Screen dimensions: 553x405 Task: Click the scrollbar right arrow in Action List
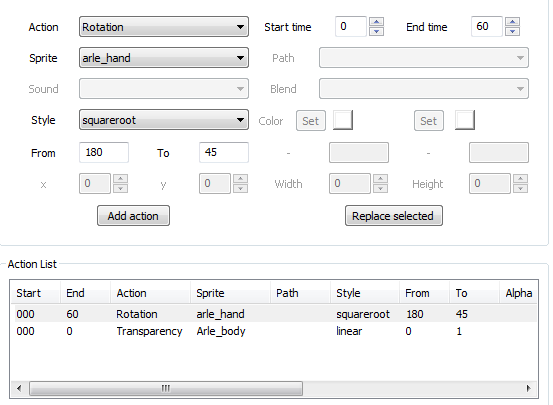click(528, 388)
